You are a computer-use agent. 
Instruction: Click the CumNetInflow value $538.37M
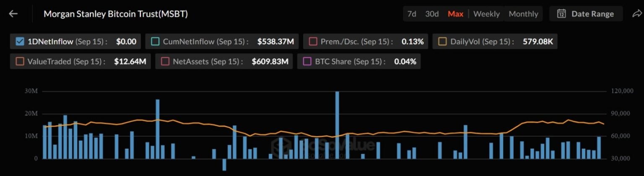click(275, 41)
